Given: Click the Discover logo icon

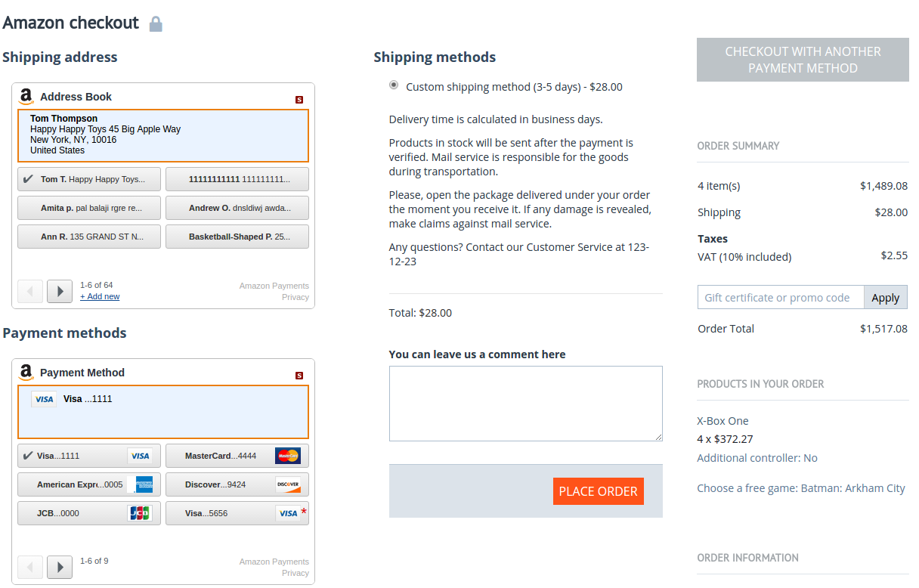Looking at the screenshot, I should click(288, 484).
